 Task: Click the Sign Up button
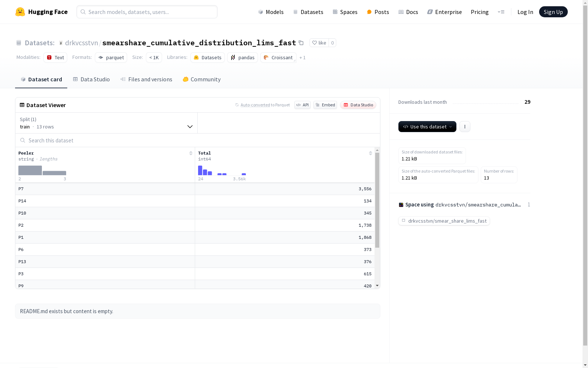(x=553, y=12)
